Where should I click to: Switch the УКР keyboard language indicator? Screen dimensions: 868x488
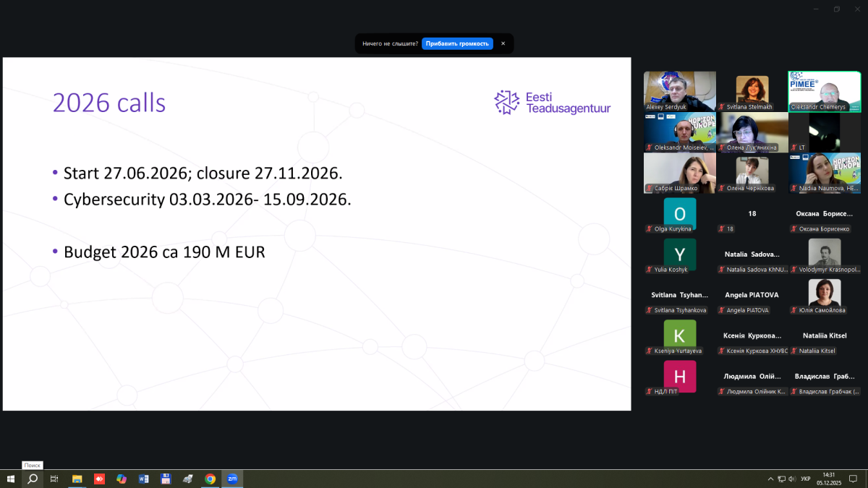click(806, 479)
